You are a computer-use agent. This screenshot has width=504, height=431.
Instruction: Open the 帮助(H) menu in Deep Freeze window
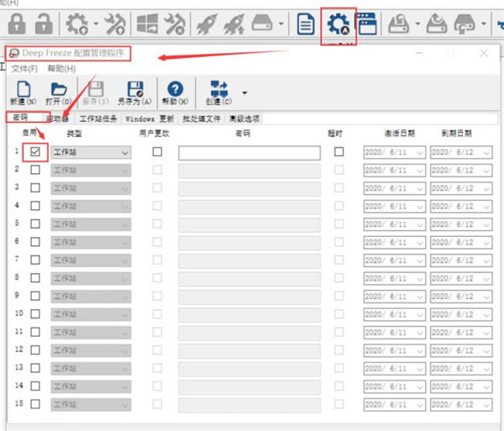[61, 69]
